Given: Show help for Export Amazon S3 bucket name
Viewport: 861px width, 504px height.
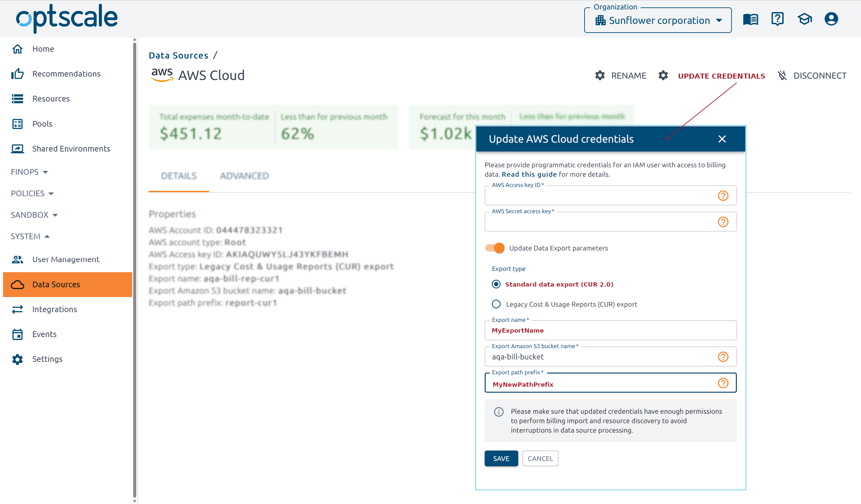Looking at the screenshot, I should pos(723,356).
